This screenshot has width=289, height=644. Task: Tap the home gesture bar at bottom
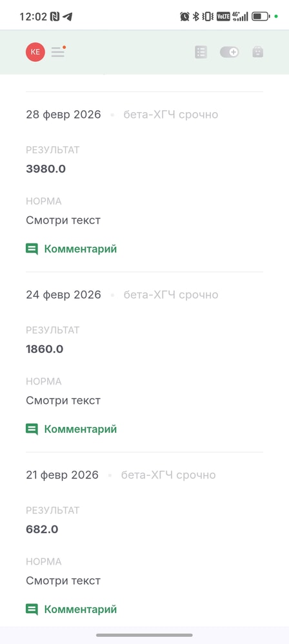[x=144, y=636]
